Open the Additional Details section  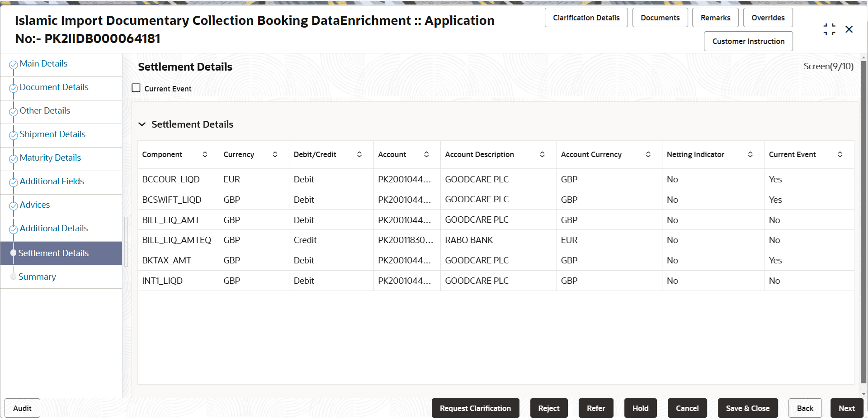53,228
